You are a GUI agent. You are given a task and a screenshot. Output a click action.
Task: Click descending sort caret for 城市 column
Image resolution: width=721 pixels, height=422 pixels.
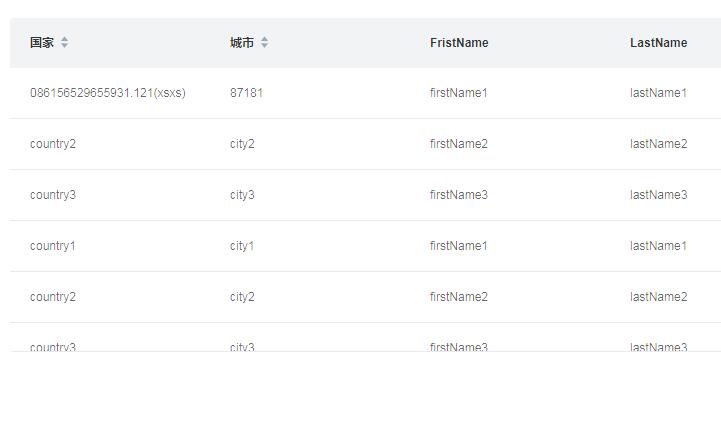(265, 46)
